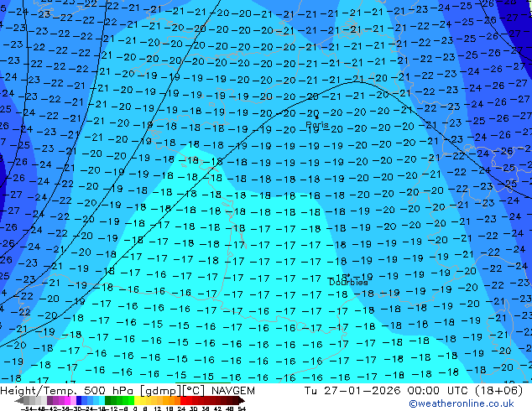Pick the bright red legend swatch

183,400
